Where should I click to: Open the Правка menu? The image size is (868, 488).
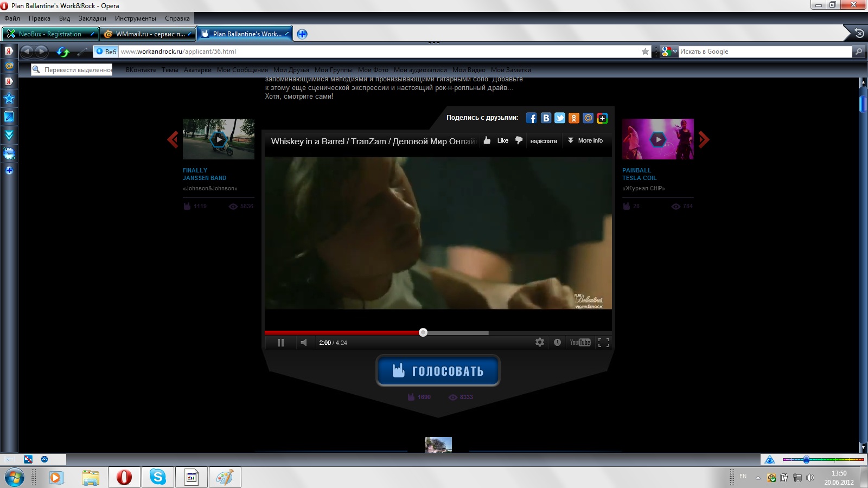(40, 18)
